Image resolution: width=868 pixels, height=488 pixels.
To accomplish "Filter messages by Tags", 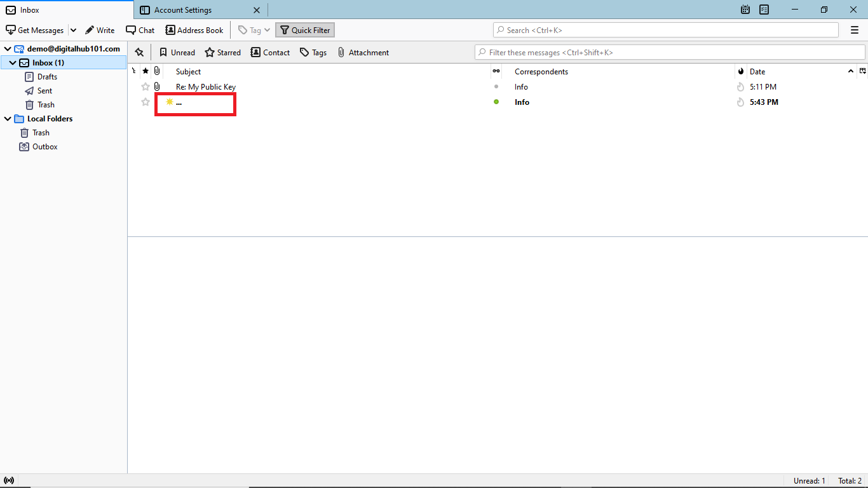I will pyautogui.click(x=313, y=52).
